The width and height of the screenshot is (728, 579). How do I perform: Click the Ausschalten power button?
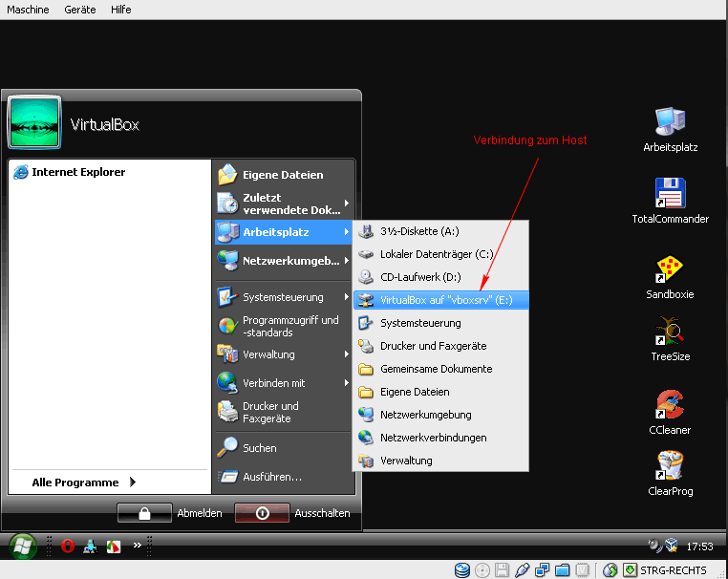pos(261,513)
